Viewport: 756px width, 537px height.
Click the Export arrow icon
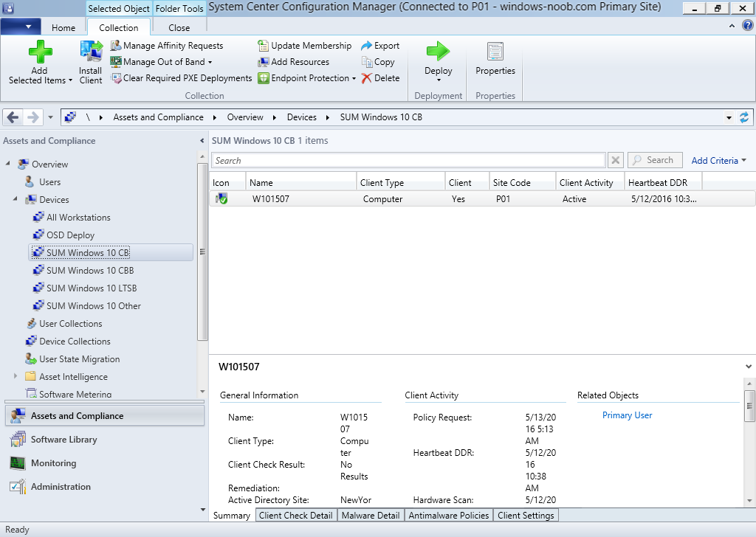click(x=366, y=46)
